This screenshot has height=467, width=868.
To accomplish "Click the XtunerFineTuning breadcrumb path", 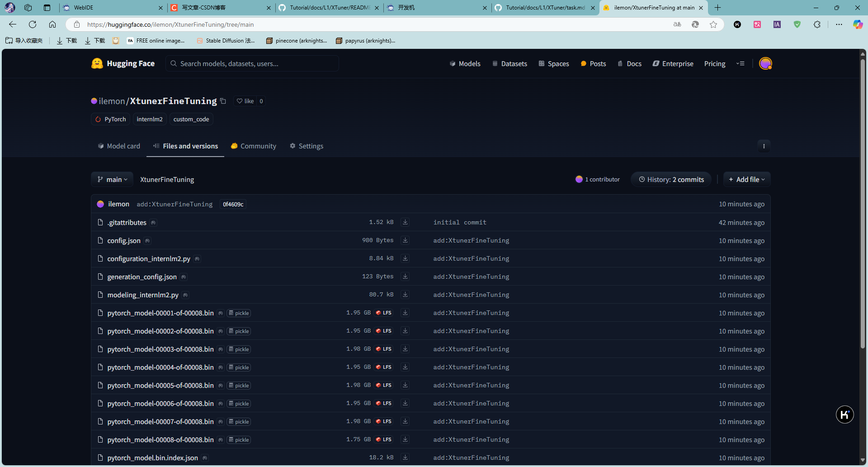I will click(167, 180).
